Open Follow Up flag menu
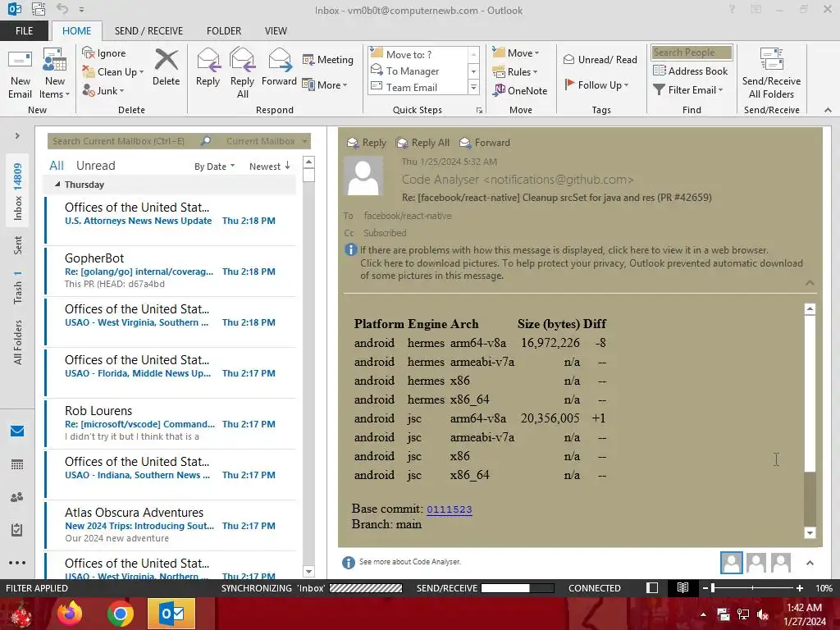 click(596, 84)
